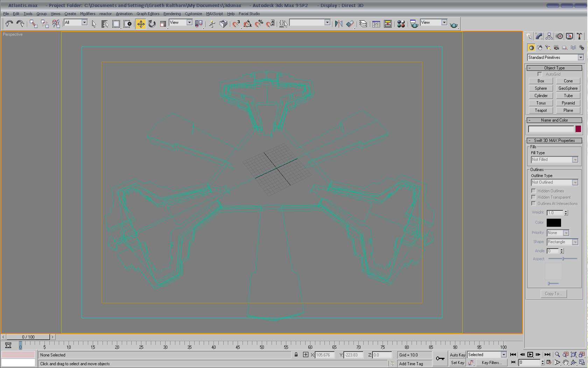Image resolution: width=588 pixels, height=368 pixels.
Task: Click the Quick Render teapot icon
Action: 454,25
